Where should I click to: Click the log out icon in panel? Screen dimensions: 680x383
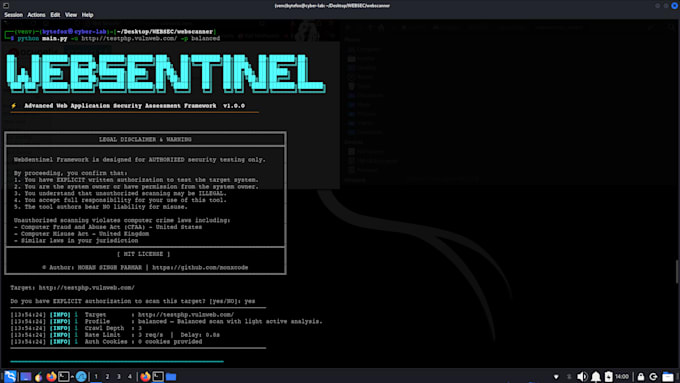click(653, 376)
